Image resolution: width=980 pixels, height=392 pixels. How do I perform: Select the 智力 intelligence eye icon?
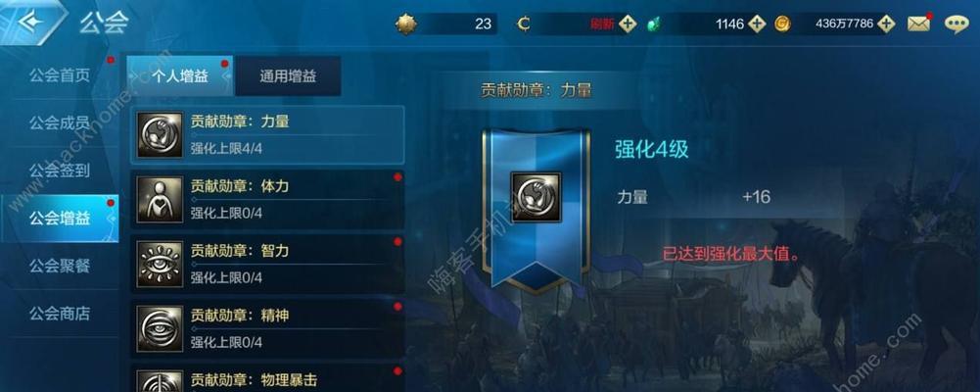[160, 264]
